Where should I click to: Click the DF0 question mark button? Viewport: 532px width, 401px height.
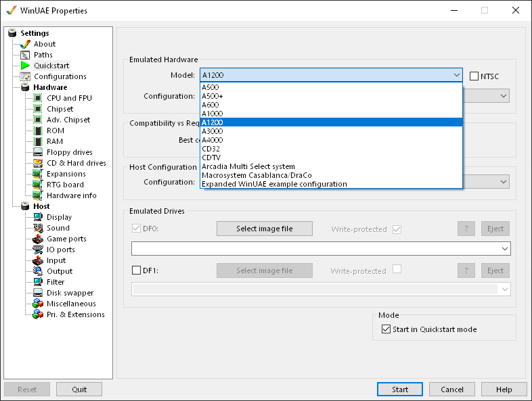click(x=466, y=229)
